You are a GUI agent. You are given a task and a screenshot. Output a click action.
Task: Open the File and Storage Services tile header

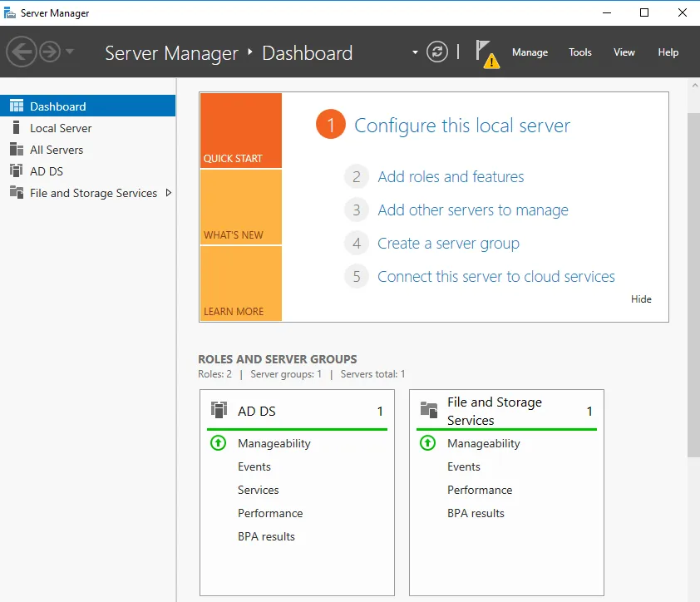coord(506,411)
